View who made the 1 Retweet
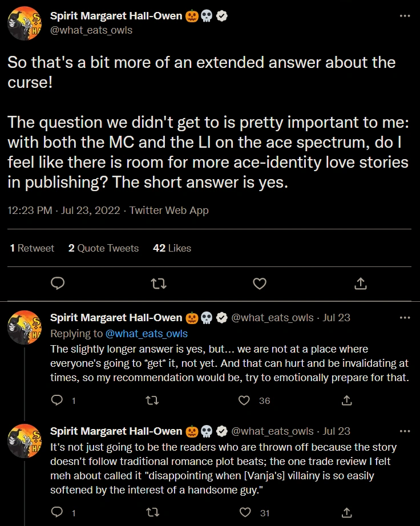420x526 pixels. 32,248
